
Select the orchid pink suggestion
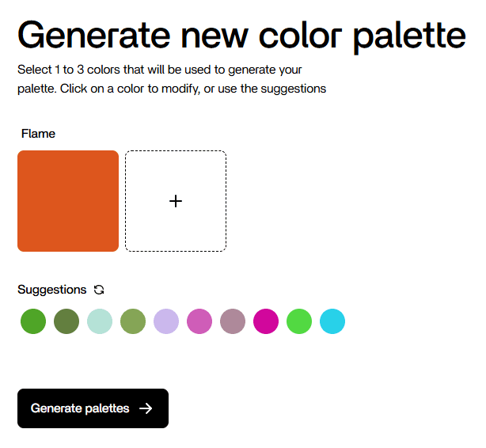(x=199, y=321)
